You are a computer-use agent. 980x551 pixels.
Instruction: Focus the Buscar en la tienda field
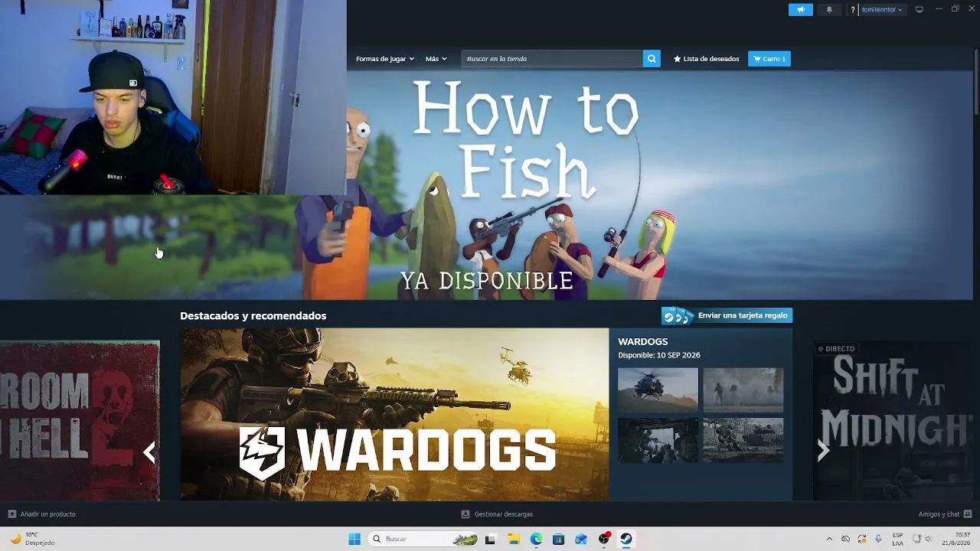click(x=552, y=59)
